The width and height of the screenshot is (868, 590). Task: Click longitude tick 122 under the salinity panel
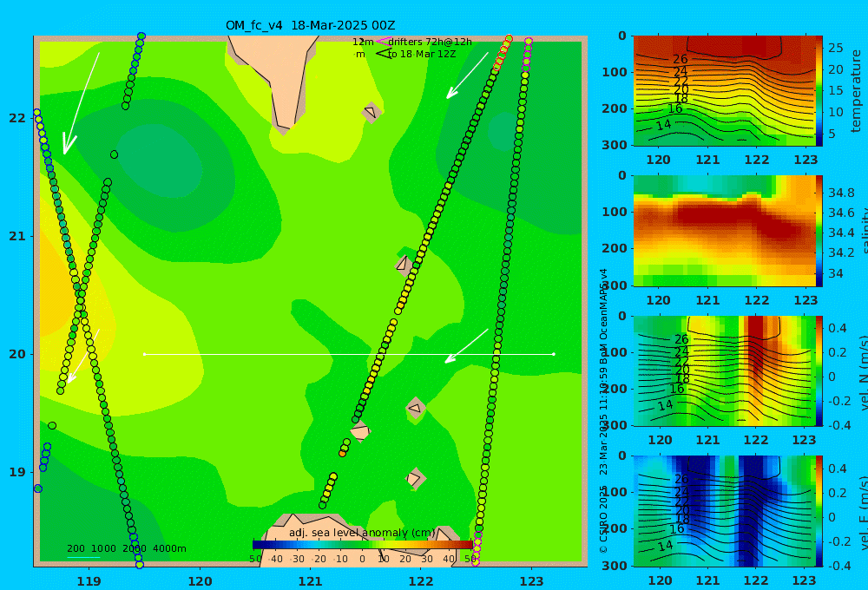pos(756,300)
